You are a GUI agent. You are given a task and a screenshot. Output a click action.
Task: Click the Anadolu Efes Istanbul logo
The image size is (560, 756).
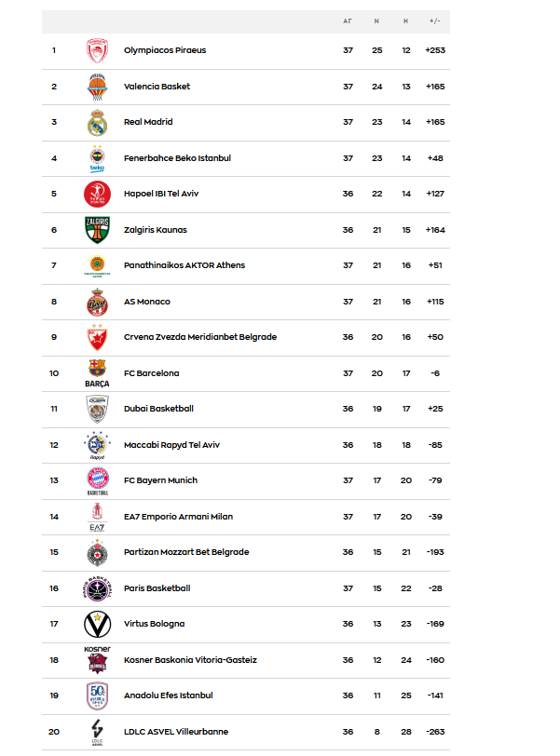97,695
